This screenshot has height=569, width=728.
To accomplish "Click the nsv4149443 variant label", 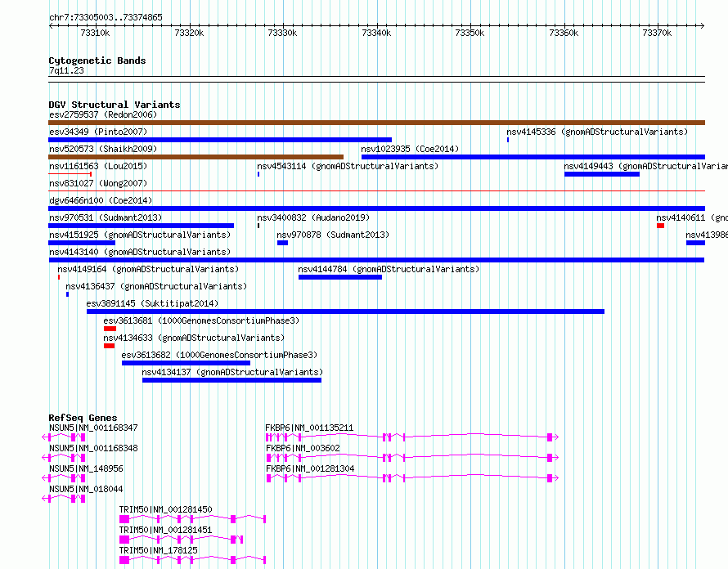I will click(646, 166).
